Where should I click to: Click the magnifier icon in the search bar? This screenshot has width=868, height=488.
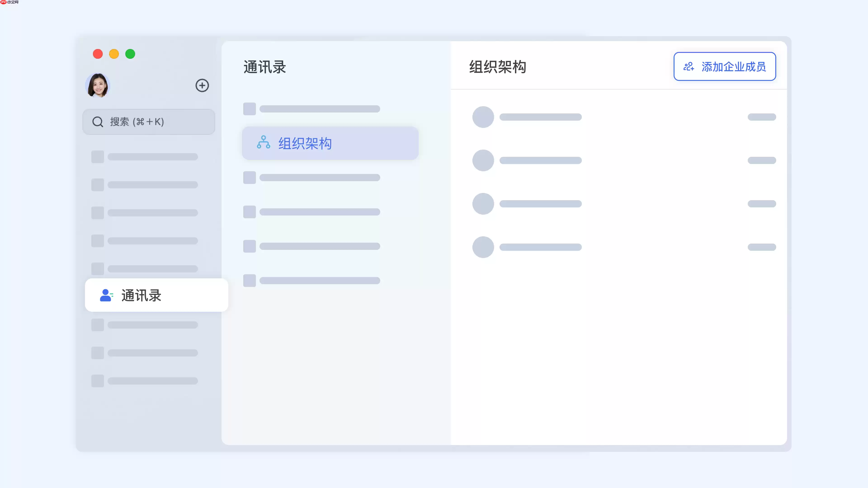point(97,122)
